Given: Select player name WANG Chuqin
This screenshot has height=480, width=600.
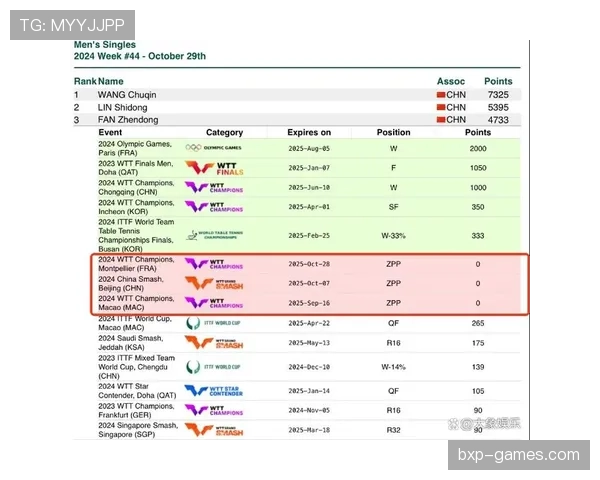Looking at the screenshot, I should pos(127,95).
